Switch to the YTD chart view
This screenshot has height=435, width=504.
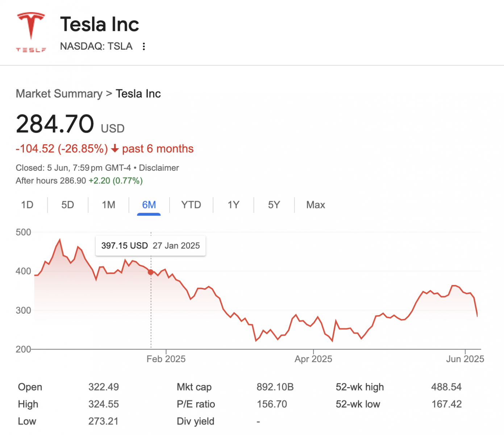click(x=191, y=205)
